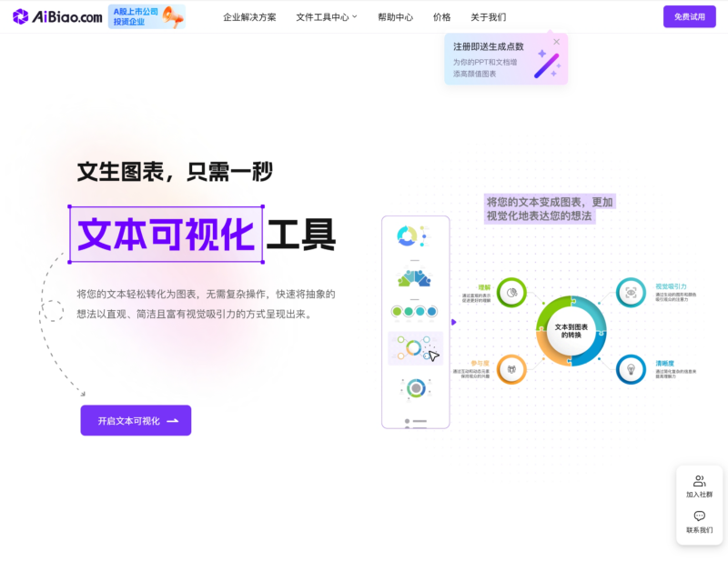Open 企业解决方案 in the nav bar
This screenshot has height=561, width=728.
coord(249,17)
